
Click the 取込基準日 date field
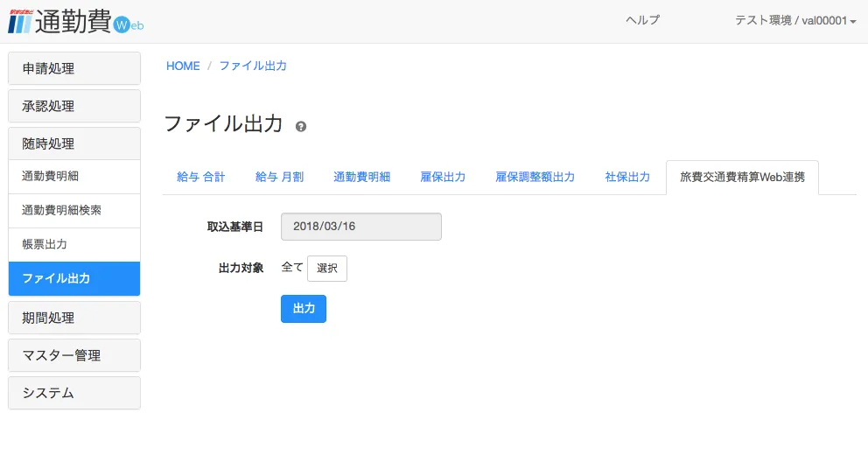coord(360,227)
